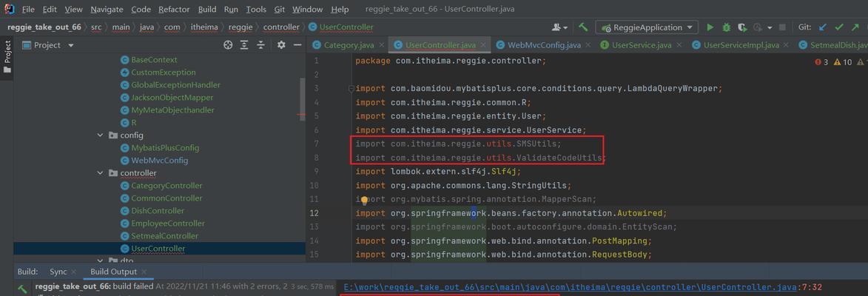Click reggie_take_out_66 breadcrumb
This screenshot has height=296, width=868.
44,27
